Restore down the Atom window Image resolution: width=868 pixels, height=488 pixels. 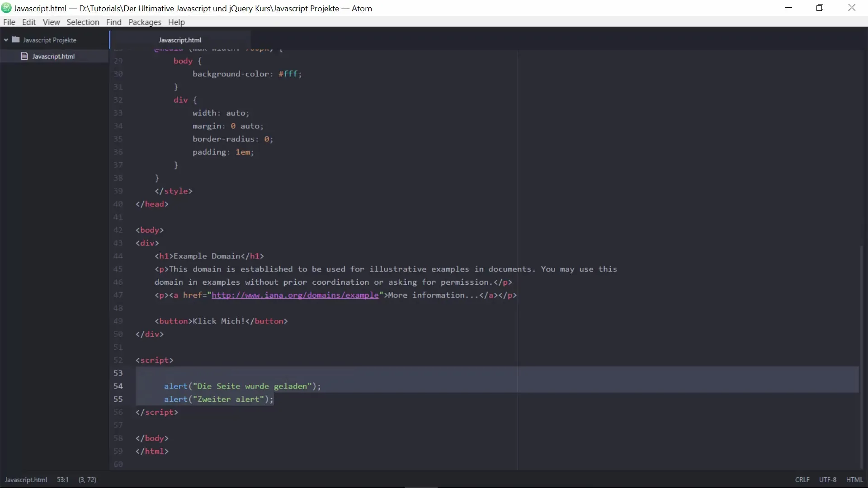tap(820, 8)
